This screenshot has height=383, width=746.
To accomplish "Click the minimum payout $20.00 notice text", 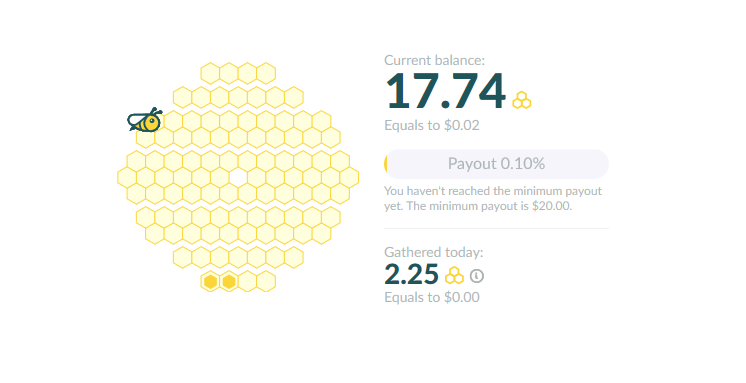I will [493, 198].
